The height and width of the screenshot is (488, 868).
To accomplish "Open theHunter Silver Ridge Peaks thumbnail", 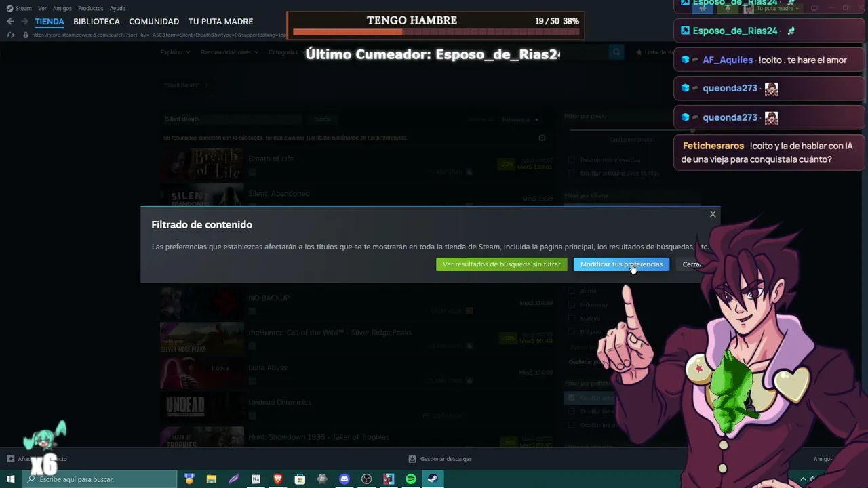I will (x=201, y=338).
